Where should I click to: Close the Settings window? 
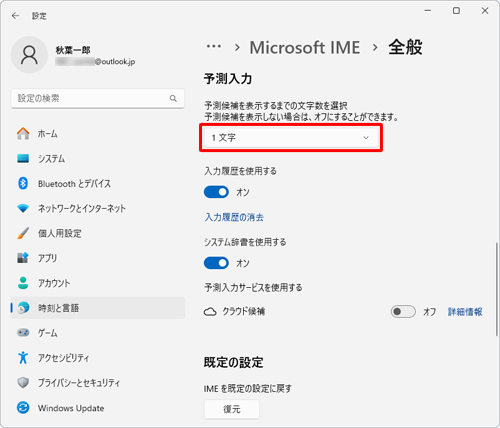(485, 11)
